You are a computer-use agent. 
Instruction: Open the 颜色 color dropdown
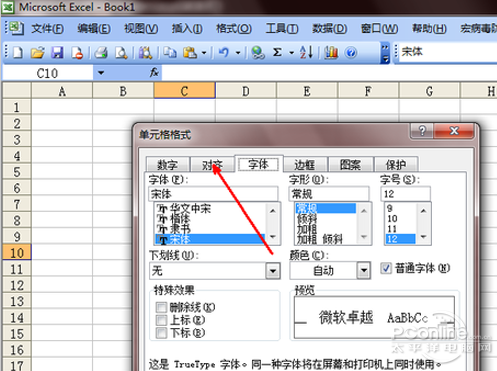[x=364, y=271]
